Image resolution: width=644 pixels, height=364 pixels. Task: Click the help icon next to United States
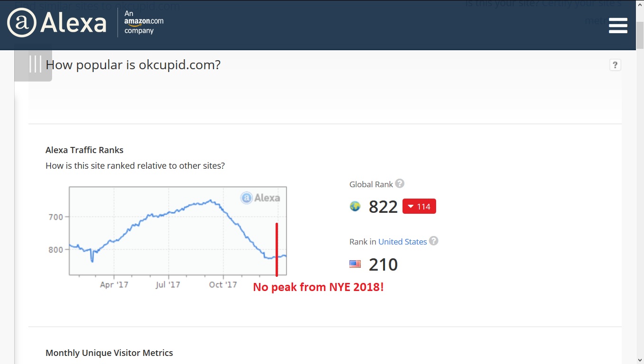pyautogui.click(x=433, y=241)
